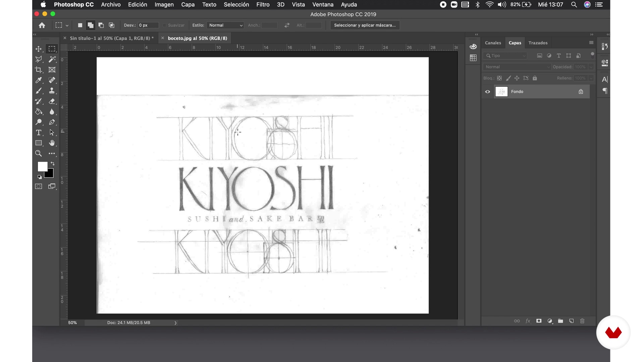Select the Crop tool
The image size is (644, 362).
39,70
